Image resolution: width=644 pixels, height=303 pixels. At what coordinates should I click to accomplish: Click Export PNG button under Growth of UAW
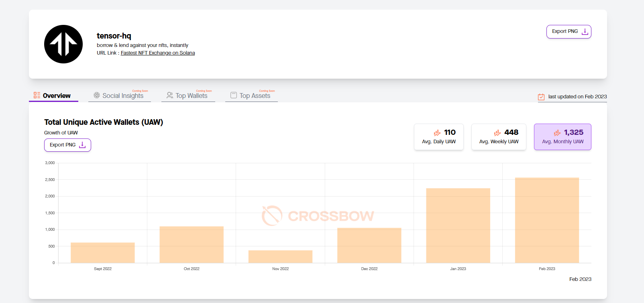67,145
